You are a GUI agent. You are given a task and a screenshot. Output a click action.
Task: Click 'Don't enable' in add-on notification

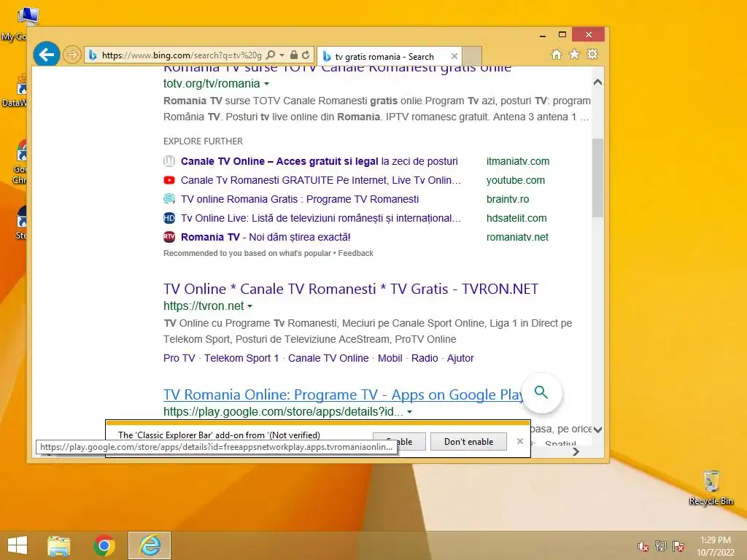[x=468, y=442]
